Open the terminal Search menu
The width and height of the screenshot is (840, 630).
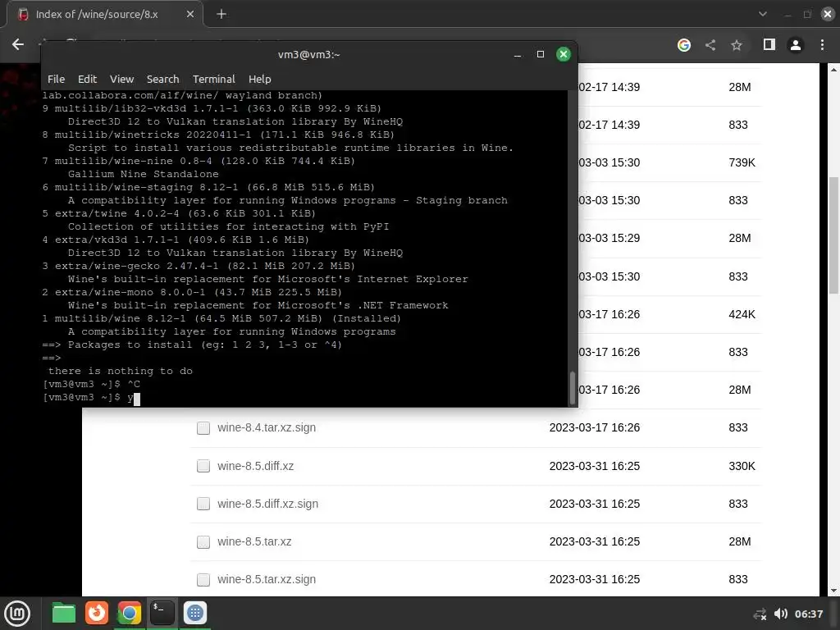point(163,79)
